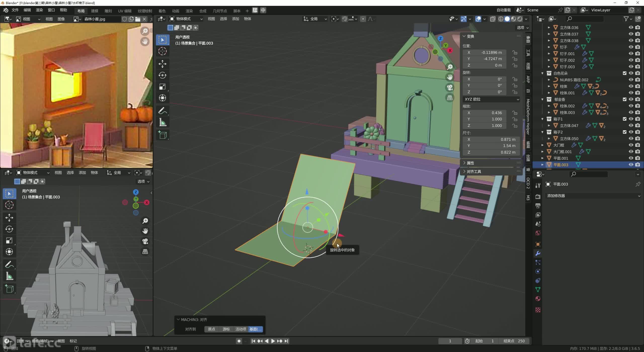
Task: Align to 原点 in MACHIN3 panel
Action: click(212, 329)
